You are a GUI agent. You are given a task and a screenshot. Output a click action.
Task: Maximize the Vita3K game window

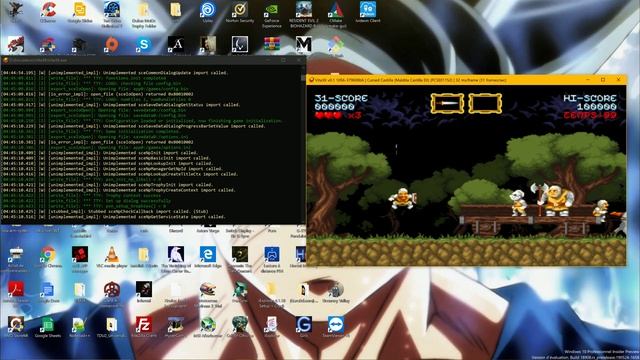click(603, 80)
